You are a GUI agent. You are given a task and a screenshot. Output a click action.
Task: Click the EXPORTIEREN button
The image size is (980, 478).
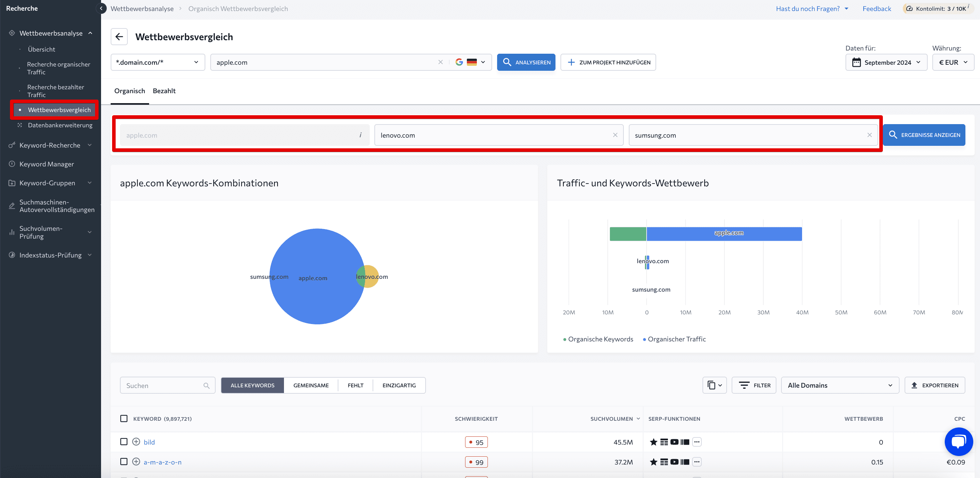(x=934, y=385)
